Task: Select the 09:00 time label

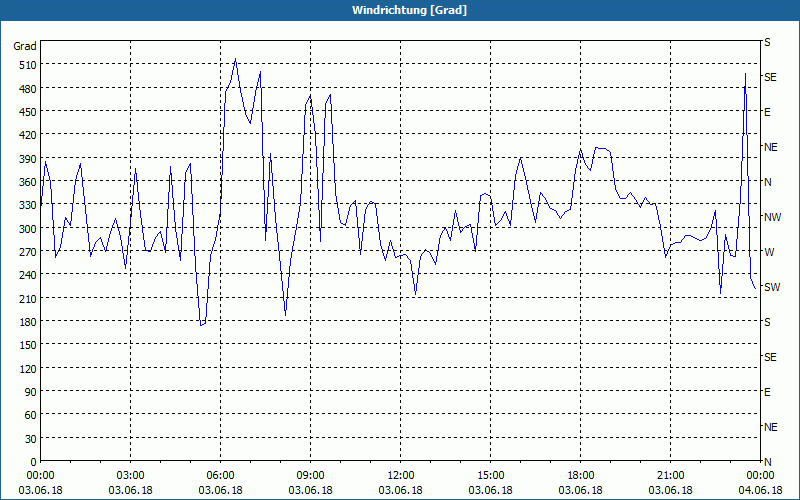Action: click(x=310, y=476)
